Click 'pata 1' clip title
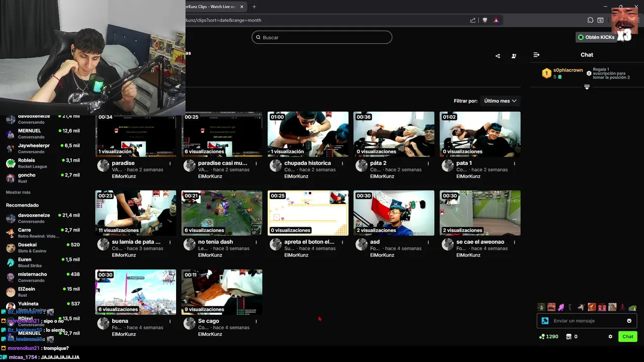Screen dimensions: 644x362 (x=464, y=163)
